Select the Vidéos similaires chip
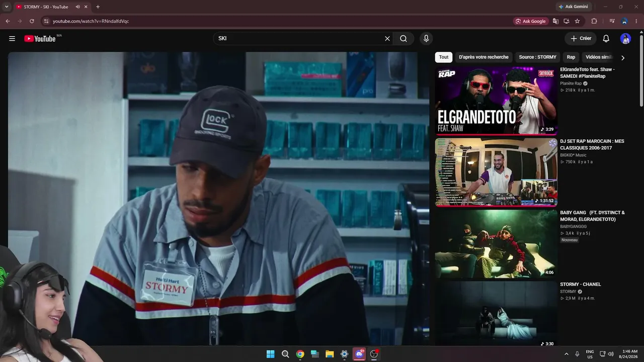 pyautogui.click(x=598, y=57)
